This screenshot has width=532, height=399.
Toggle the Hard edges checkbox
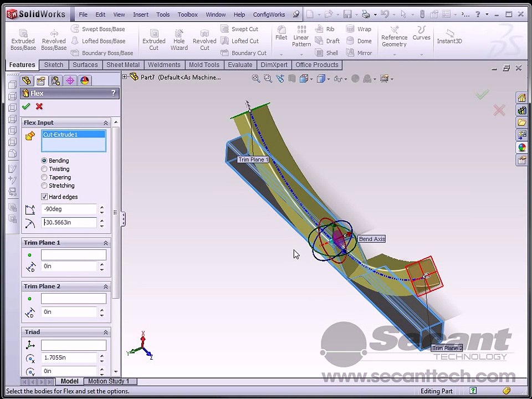click(44, 197)
